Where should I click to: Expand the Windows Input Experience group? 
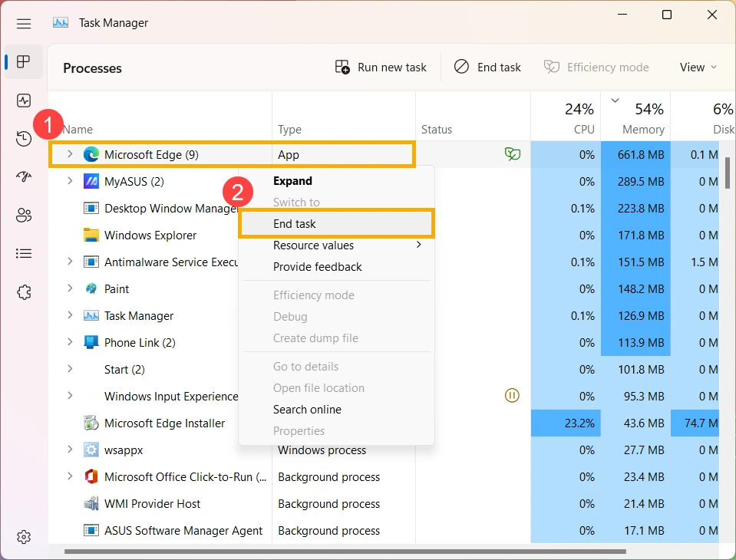[70, 395]
